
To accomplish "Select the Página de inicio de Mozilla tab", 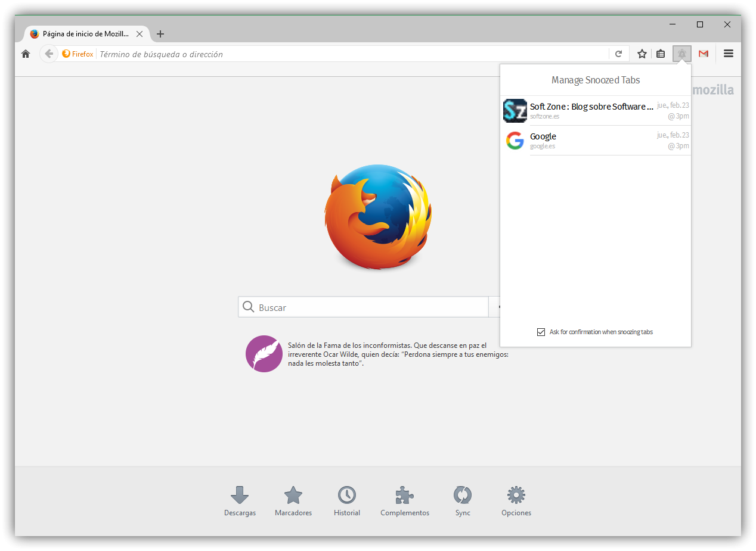I will click(86, 34).
